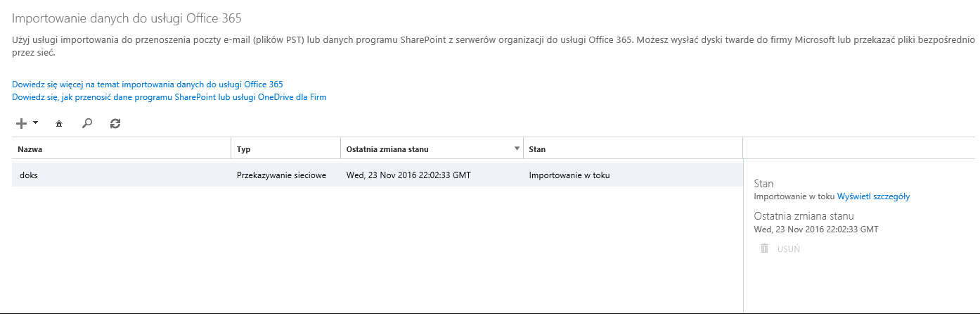Viewport: 980px width, 314px height.
Task: Click the Stan heading in the details pane
Action: [763, 184]
